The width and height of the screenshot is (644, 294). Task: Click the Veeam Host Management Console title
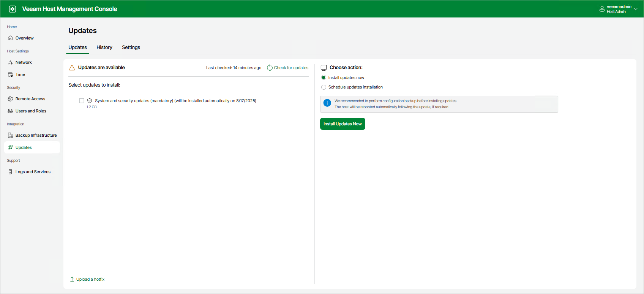[x=69, y=9]
